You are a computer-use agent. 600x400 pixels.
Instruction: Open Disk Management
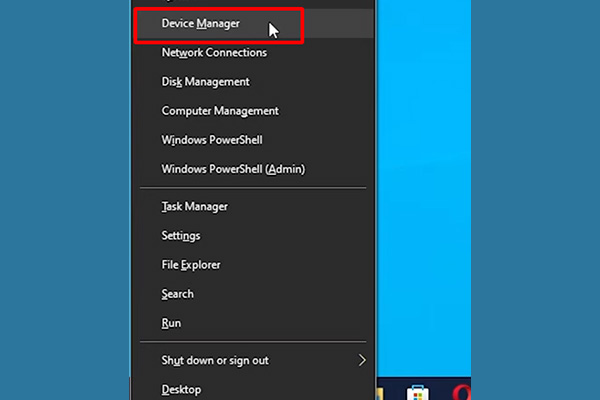[x=253, y=82]
